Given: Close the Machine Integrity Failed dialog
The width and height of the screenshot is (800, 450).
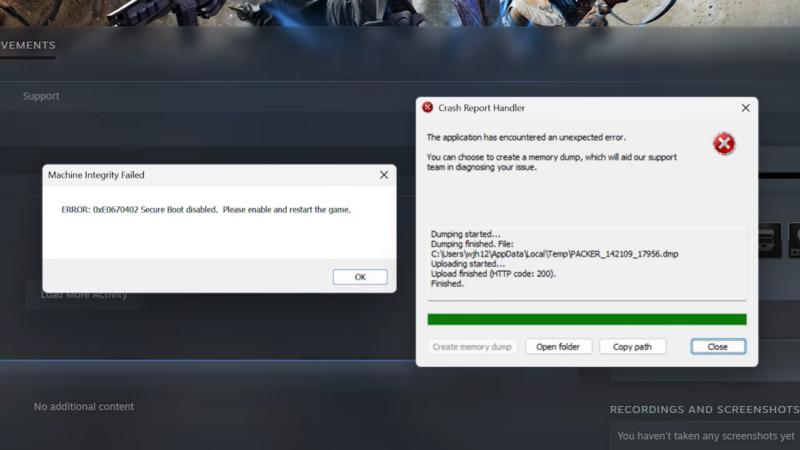Looking at the screenshot, I should tap(384, 175).
